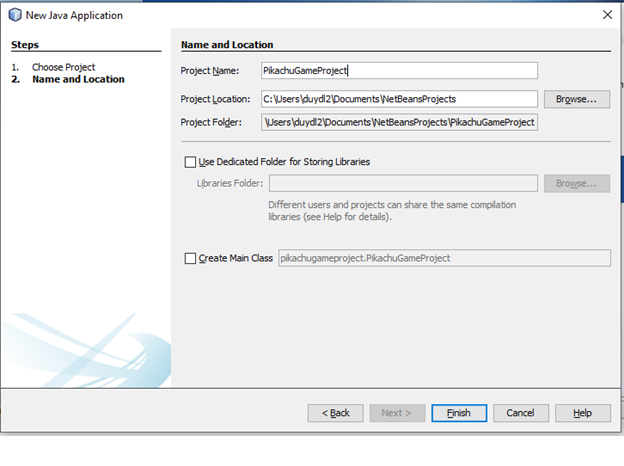Click the New Java Application title text
Viewport: 624px width, 466px height.
[x=75, y=15]
